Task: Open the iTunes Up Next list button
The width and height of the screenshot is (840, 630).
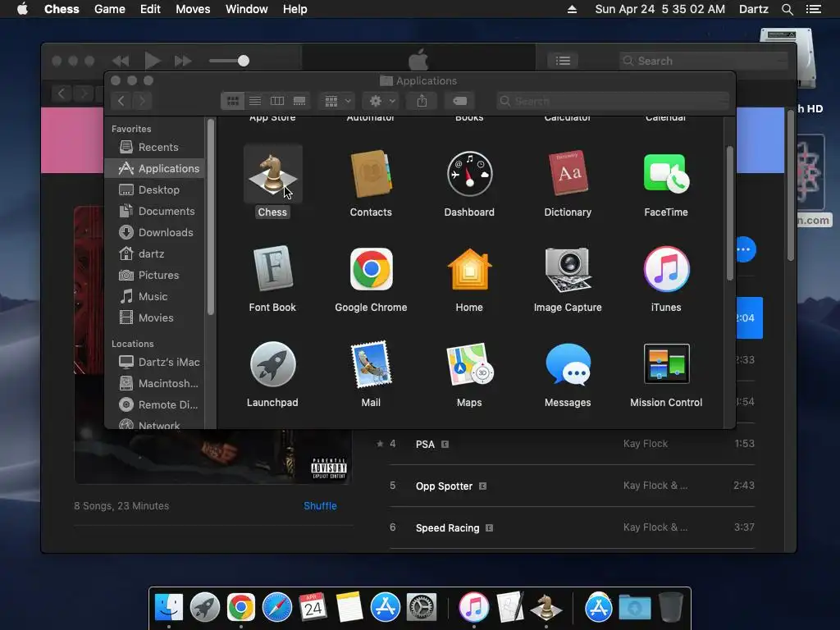Action: [563, 61]
